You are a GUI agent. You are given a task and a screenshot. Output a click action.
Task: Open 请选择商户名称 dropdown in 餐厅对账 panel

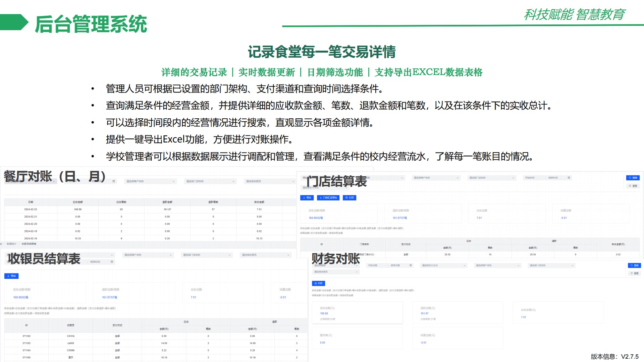[150, 181]
